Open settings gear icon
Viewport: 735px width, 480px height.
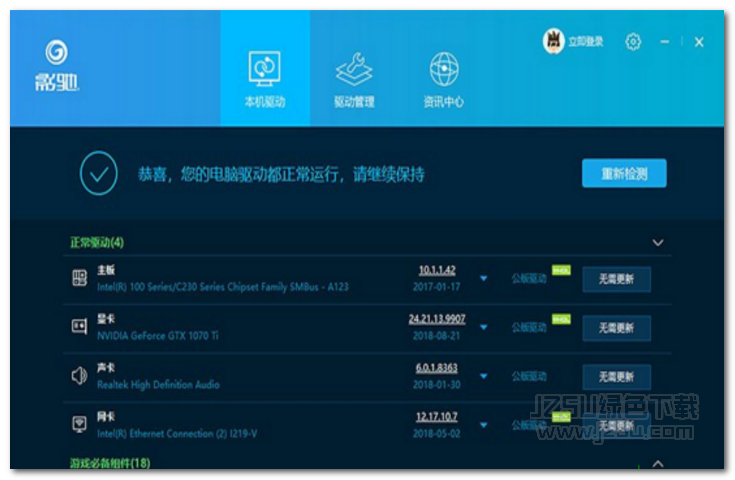click(x=633, y=42)
